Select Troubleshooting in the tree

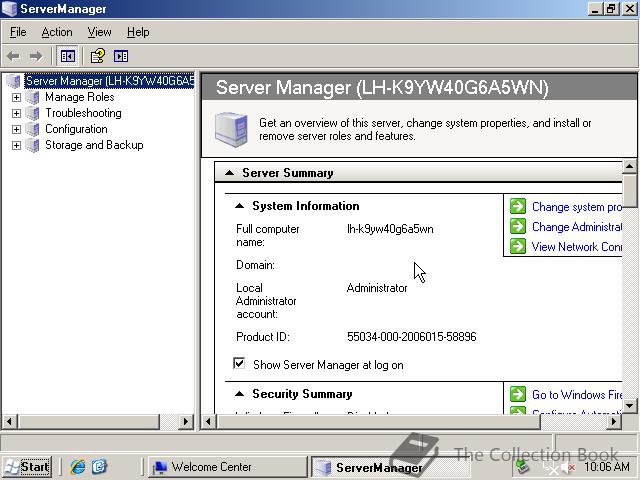click(x=83, y=113)
